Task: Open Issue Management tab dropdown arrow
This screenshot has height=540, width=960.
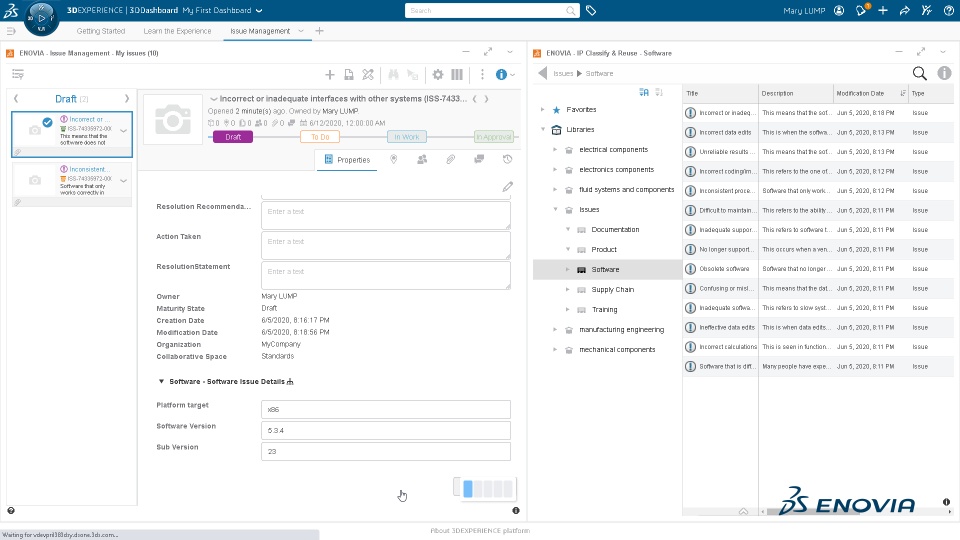Action: [301, 31]
